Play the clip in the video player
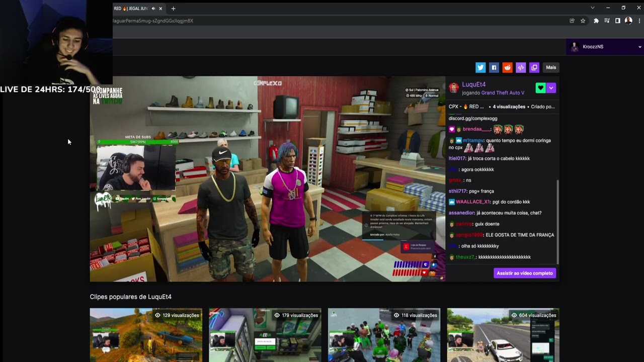The height and width of the screenshot is (362, 644). [x=268, y=179]
